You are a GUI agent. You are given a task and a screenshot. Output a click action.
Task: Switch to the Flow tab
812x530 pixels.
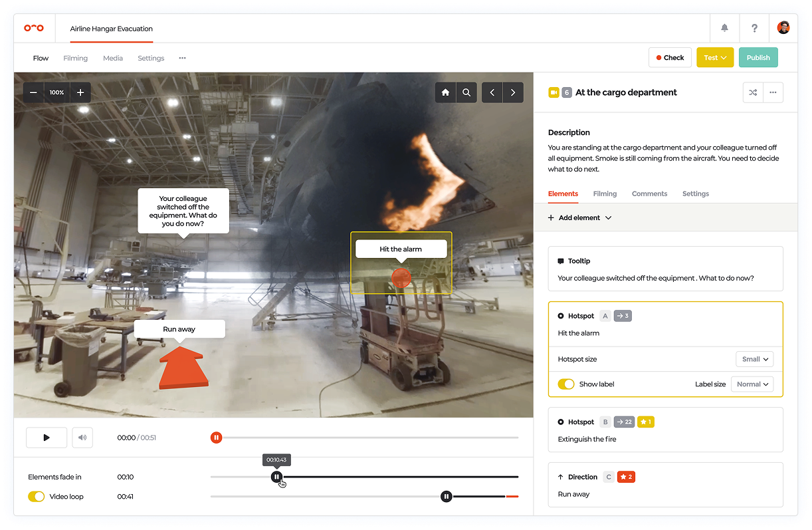click(41, 58)
